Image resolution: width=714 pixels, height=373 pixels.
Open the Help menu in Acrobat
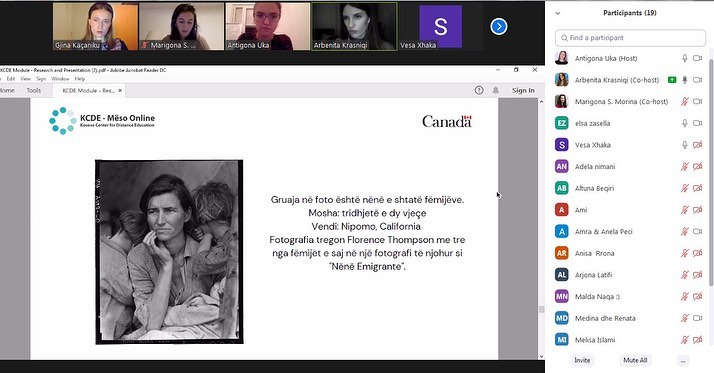[x=80, y=79]
